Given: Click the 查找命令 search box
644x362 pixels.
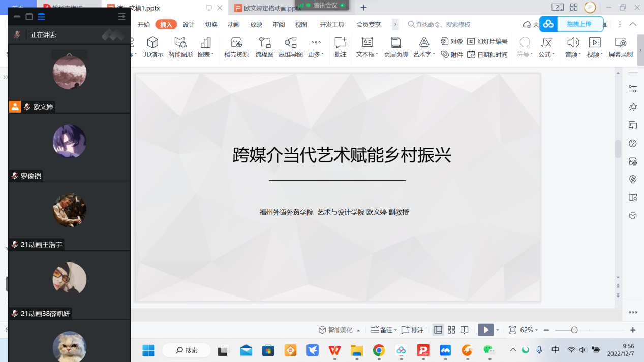Looking at the screenshot, I should pyautogui.click(x=443, y=25).
